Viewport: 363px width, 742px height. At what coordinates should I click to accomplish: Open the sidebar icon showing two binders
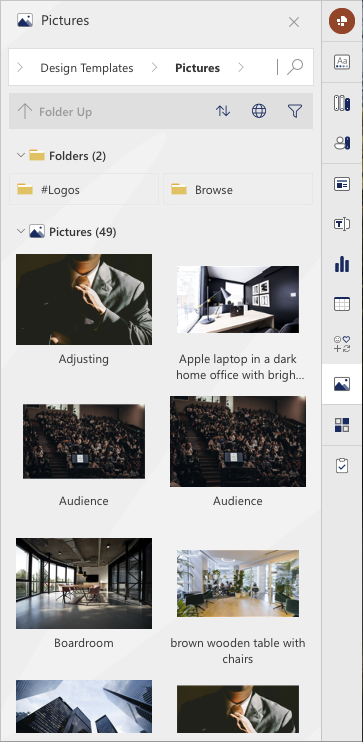tap(342, 103)
